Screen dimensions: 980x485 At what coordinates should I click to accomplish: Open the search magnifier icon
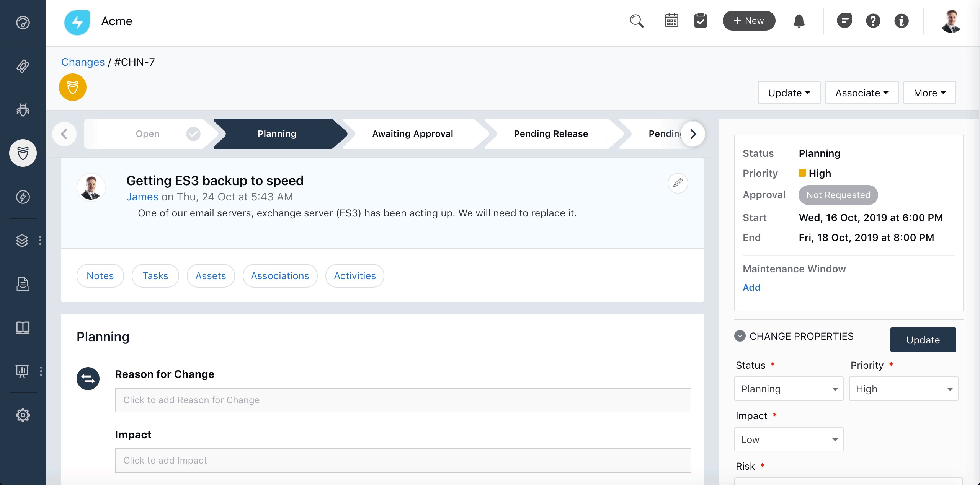637,21
